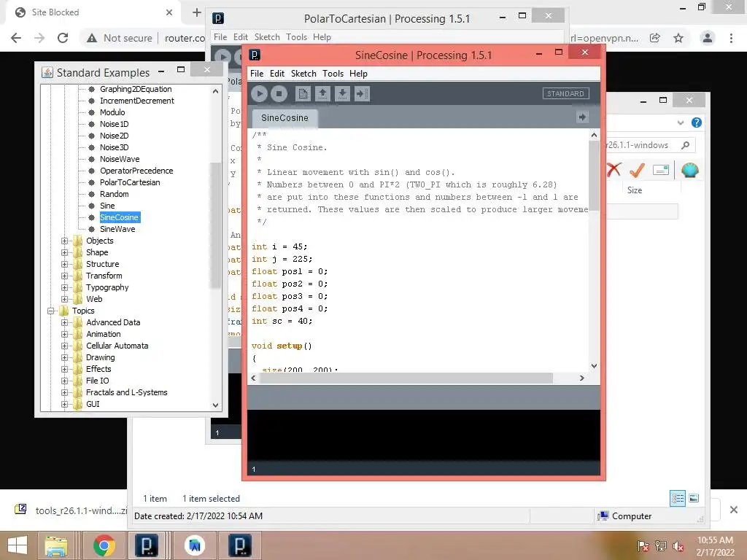Select Noise1D example
The image size is (747, 560).
(115, 124)
